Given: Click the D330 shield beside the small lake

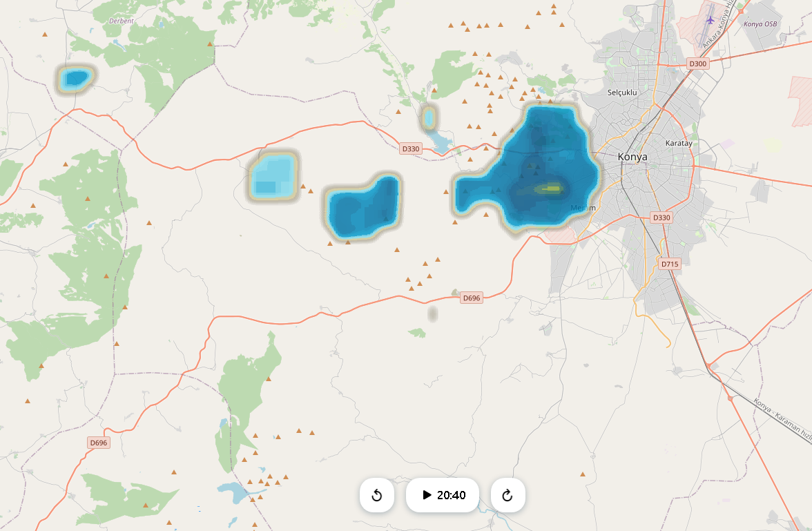Looking at the screenshot, I should 411,148.
